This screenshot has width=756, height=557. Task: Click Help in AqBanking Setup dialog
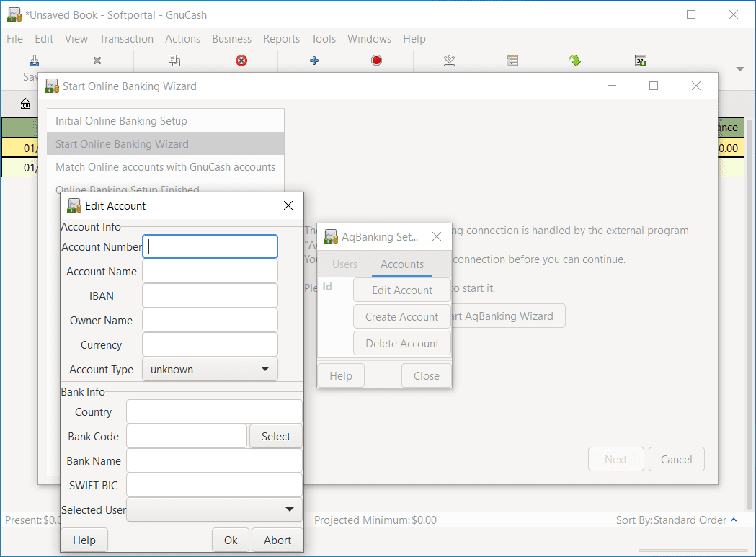341,375
